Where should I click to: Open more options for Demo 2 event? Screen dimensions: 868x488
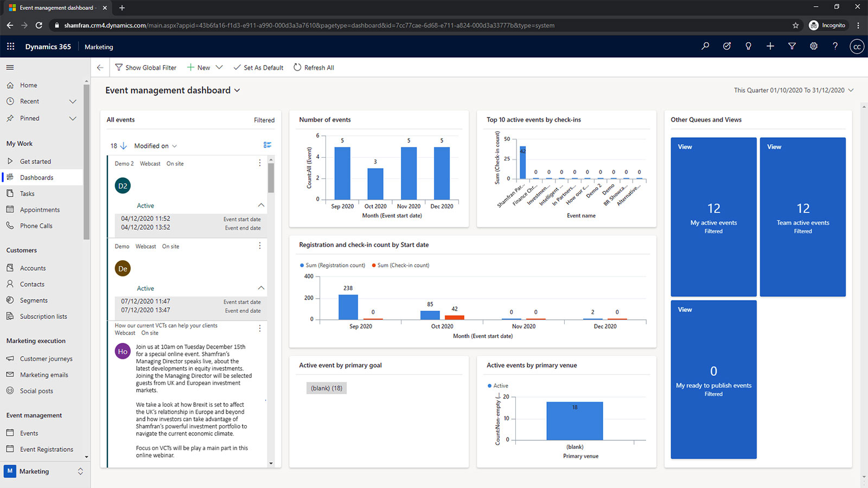pyautogui.click(x=260, y=163)
